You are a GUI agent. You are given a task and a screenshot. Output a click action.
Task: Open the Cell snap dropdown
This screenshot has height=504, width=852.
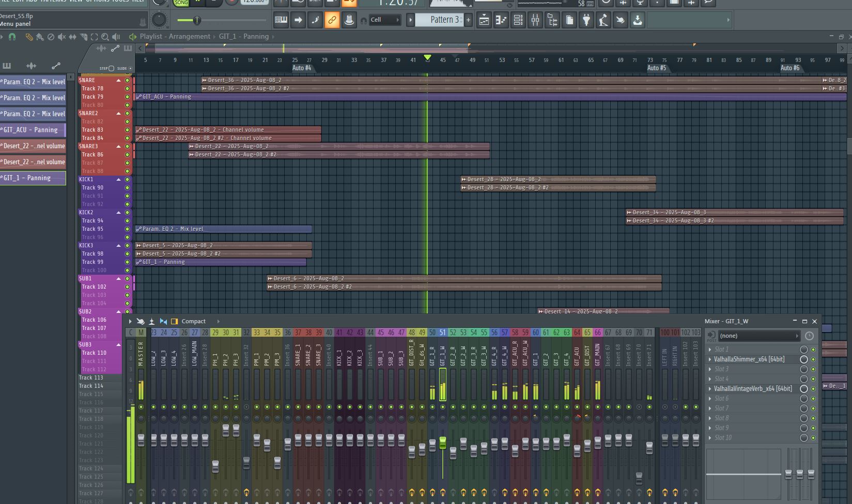point(385,20)
